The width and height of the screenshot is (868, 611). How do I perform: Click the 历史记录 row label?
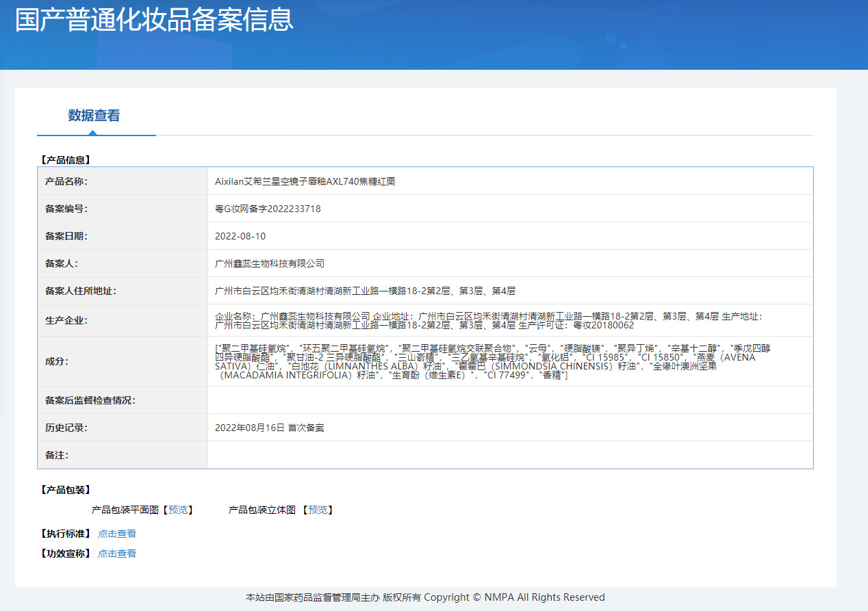coord(66,428)
